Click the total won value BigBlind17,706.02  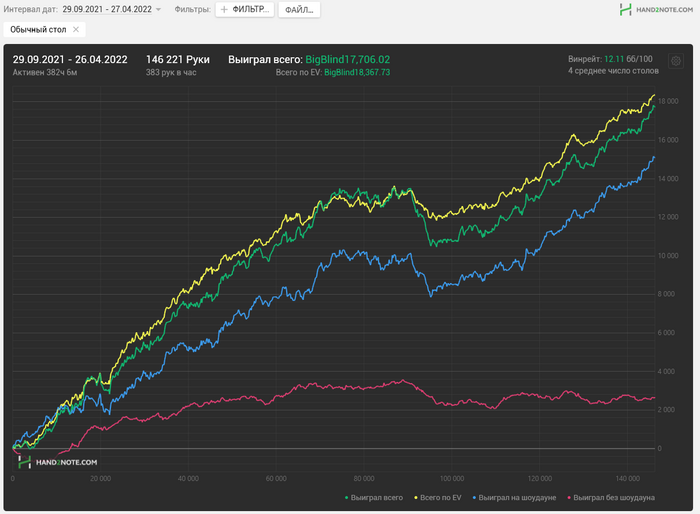tap(348, 59)
